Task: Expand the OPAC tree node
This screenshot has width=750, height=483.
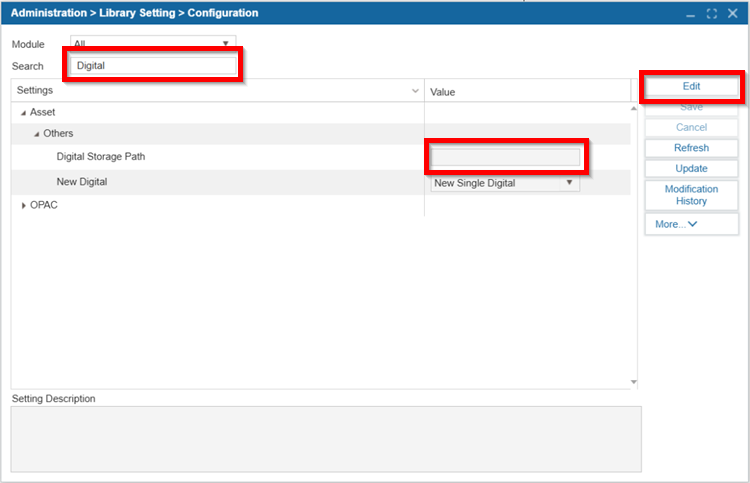Action: 23,206
